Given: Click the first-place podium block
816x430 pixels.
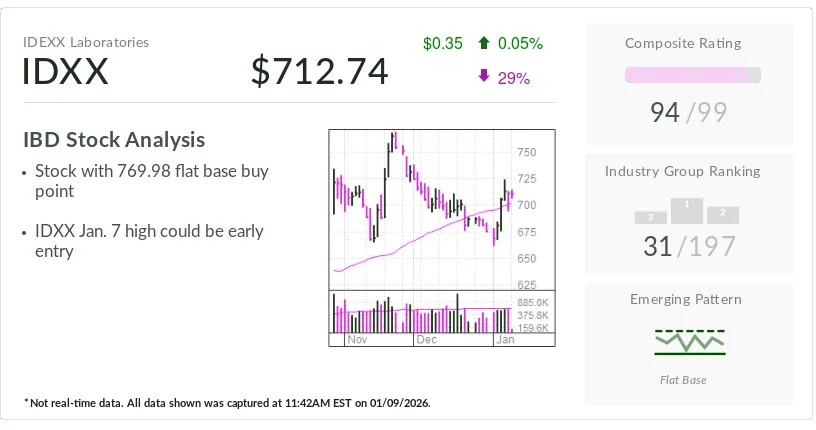Looking at the screenshot, I should pos(687,210).
